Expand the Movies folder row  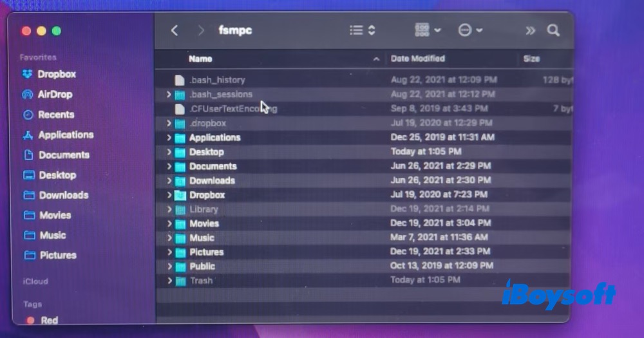[x=169, y=224]
